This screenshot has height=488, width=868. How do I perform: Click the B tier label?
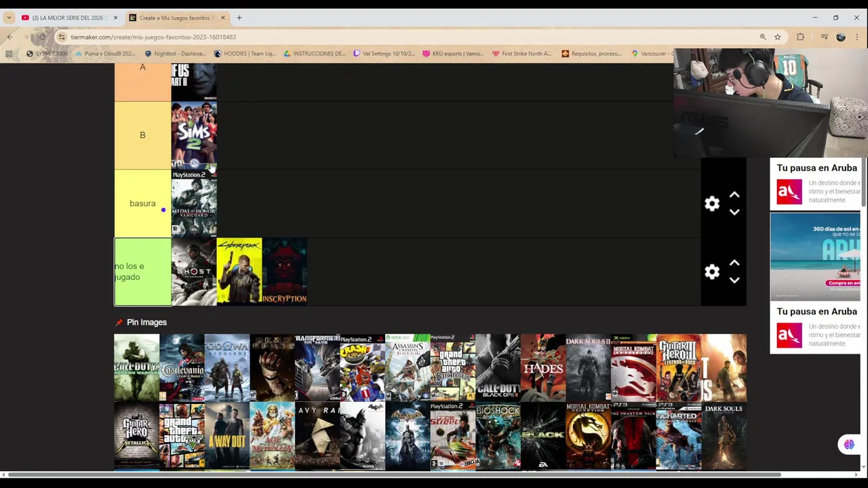[x=142, y=135]
